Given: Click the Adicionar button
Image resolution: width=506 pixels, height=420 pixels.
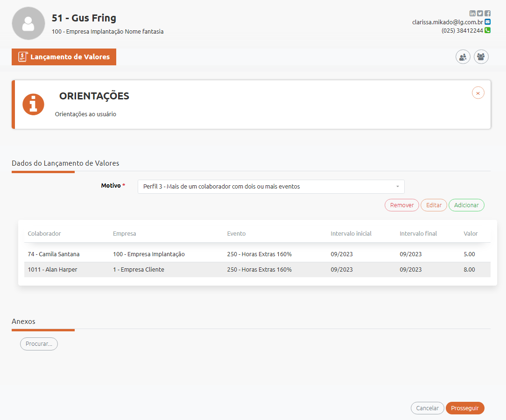Looking at the screenshot, I should click(x=466, y=205).
